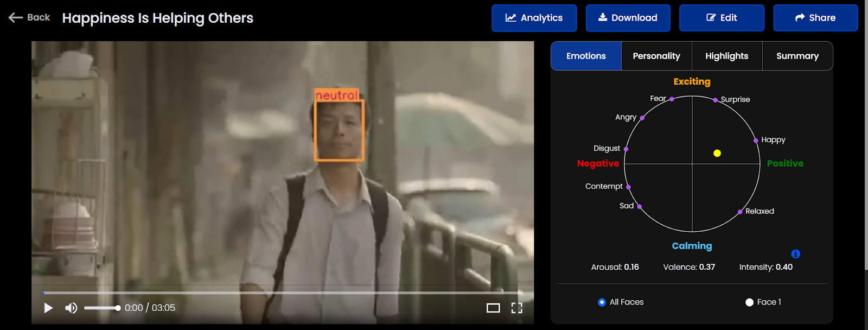Click the Happy point on emotion wheel

coord(756,141)
